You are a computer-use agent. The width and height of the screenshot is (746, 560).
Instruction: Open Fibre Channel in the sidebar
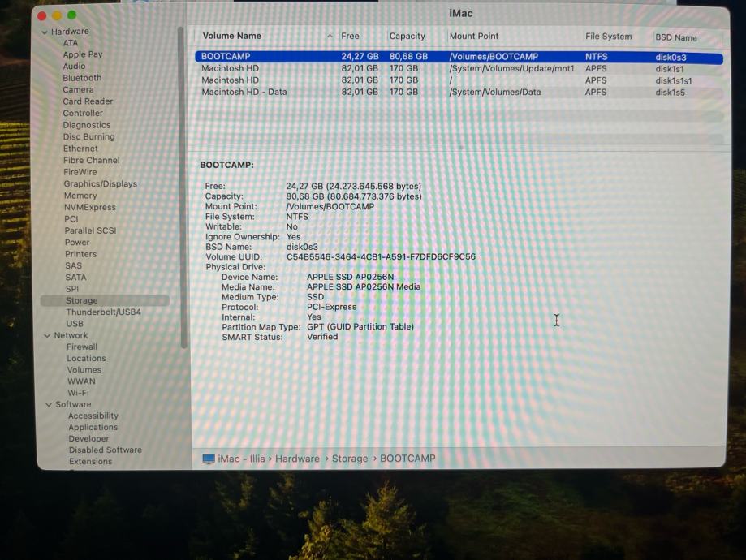click(x=92, y=161)
